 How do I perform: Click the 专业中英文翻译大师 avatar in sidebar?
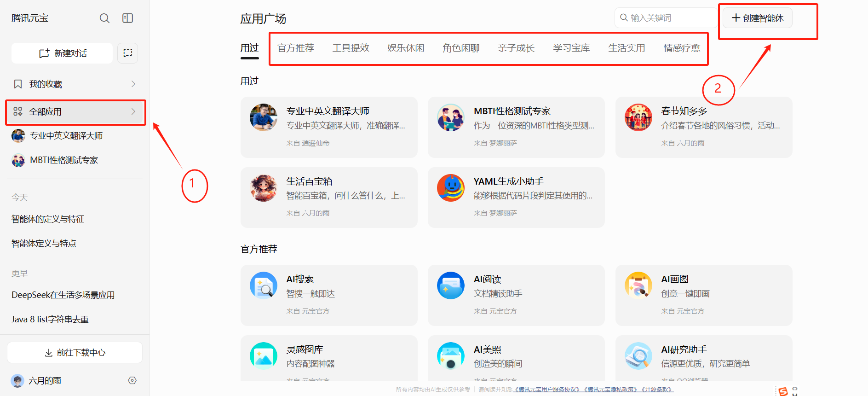pyautogui.click(x=18, y=136)
